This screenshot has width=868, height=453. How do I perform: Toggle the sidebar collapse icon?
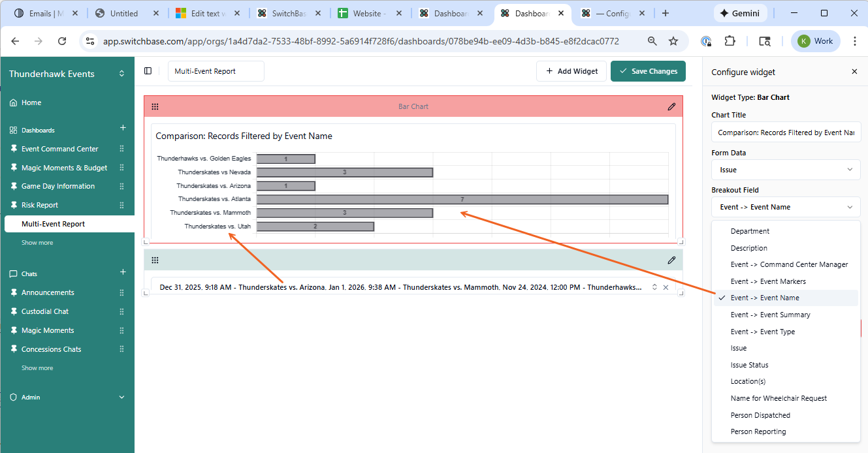pos(148,71)
